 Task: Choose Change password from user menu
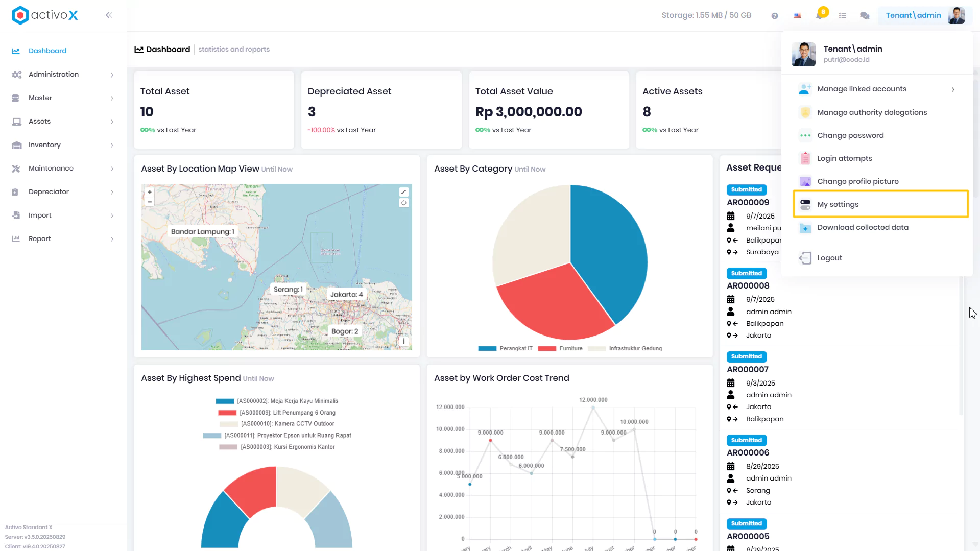tap(877, 135)
